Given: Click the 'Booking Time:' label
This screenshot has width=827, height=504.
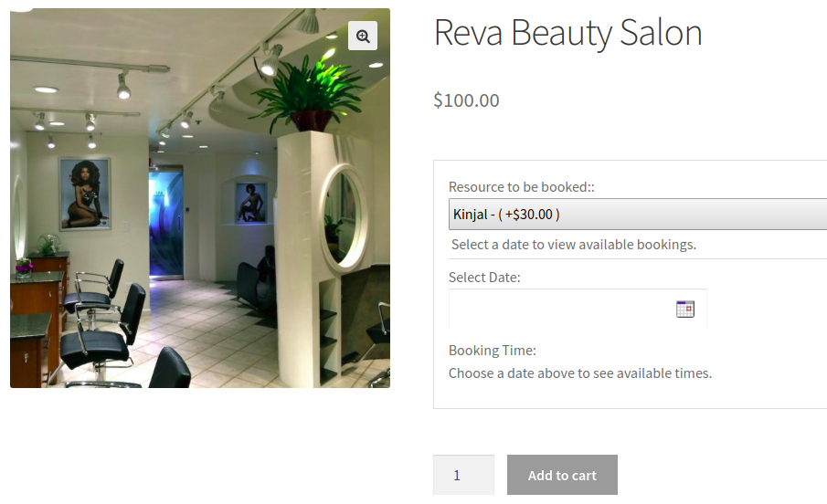Looking at the screenshot, I should coord(492,350).
